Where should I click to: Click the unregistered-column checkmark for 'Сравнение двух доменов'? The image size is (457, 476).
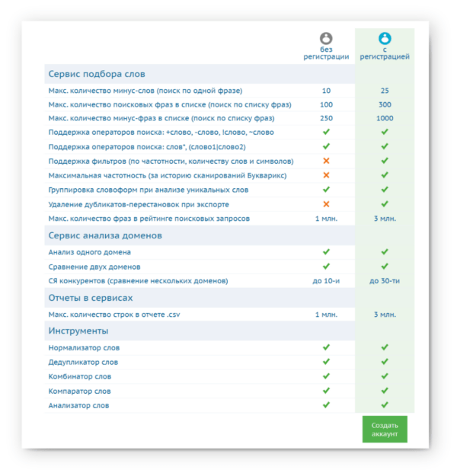point(326,267)
